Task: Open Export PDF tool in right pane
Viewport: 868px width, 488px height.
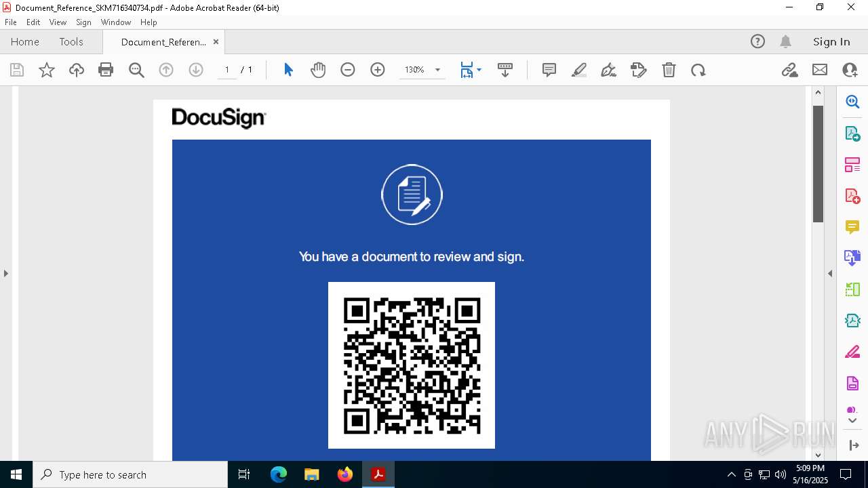Action: point(852,134)
